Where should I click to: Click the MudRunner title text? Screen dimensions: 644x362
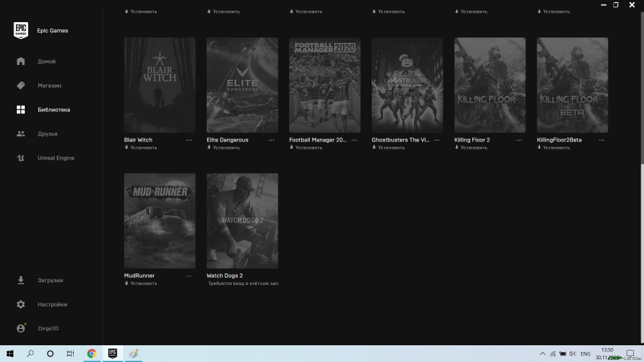click(x=140, y=276)
